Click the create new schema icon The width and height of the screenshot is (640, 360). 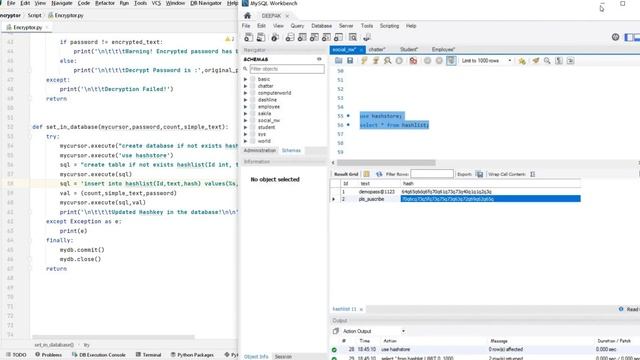[290, 38]
